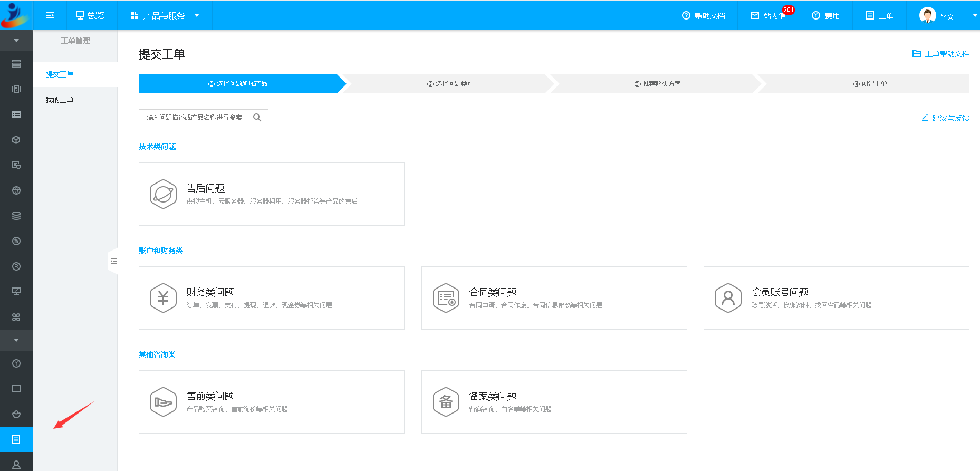Click the contract document icon on 合同类问题
Screen dimensions: 980x471
click(446, 298)
